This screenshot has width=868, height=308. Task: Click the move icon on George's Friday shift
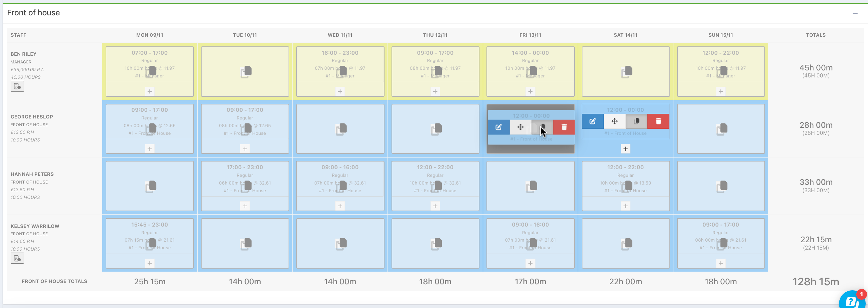pyautogui.click(x=520, y=127)
